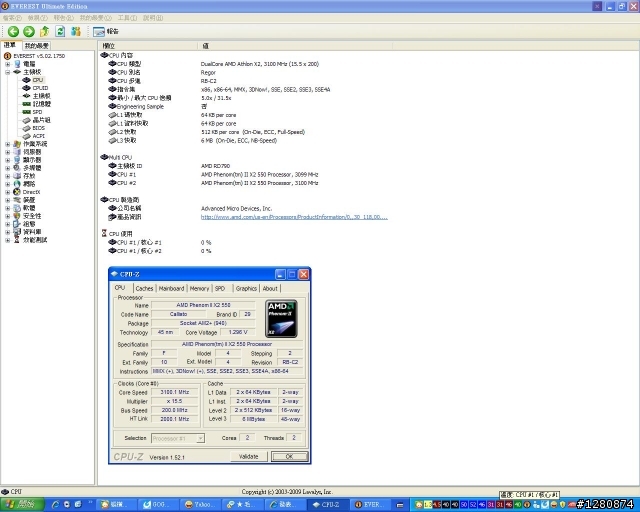Open the amd.com product information link
This screenshot has height=512, width=640.
[294, 217]
